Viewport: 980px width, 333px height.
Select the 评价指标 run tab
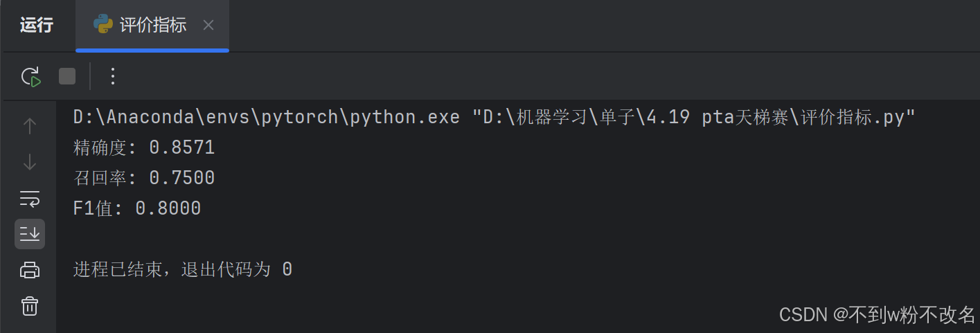tap(152, 26)
